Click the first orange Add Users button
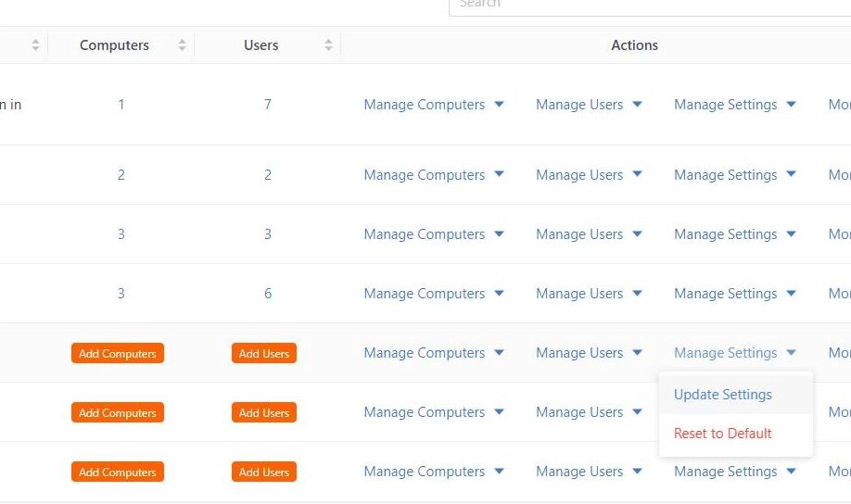 pyautogui.click(x=264, y=353)
